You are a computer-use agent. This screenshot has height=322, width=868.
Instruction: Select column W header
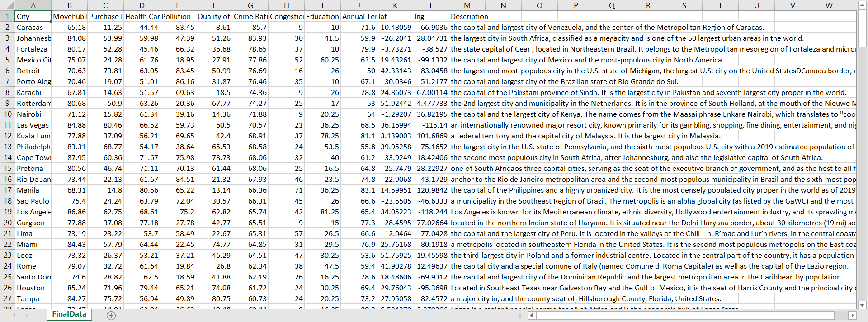click(x=829, y=5)
